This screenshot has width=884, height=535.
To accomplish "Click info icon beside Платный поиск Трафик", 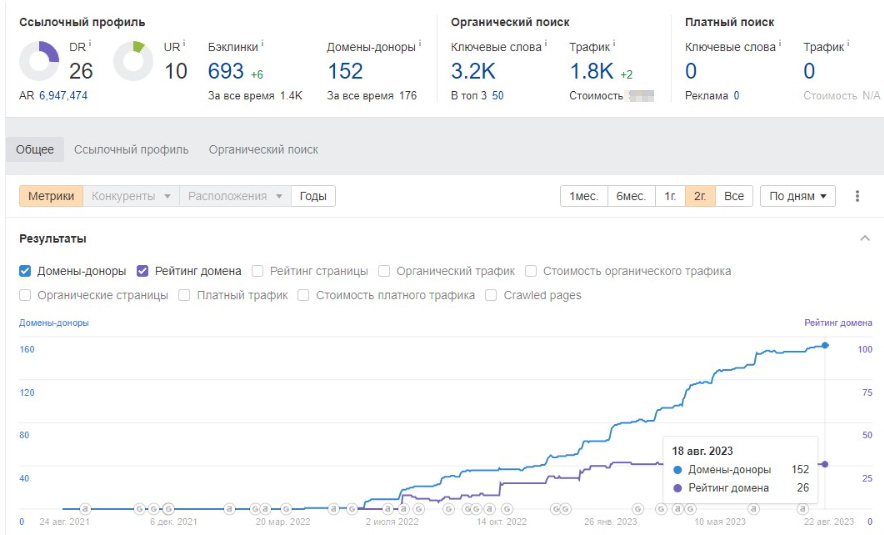I will (848, 44).
